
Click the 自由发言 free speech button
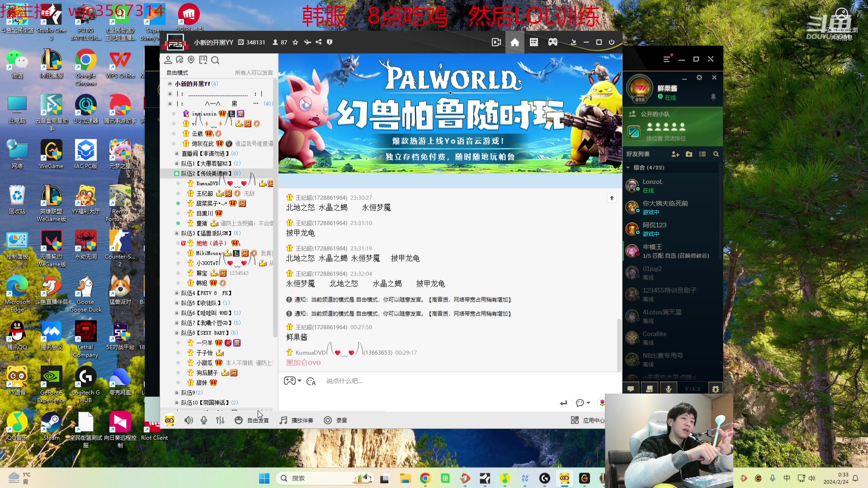coord(252,420)
